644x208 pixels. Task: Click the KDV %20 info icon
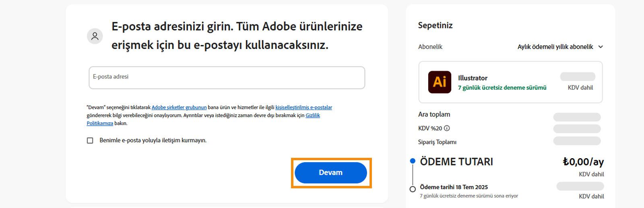click(447, 128)
